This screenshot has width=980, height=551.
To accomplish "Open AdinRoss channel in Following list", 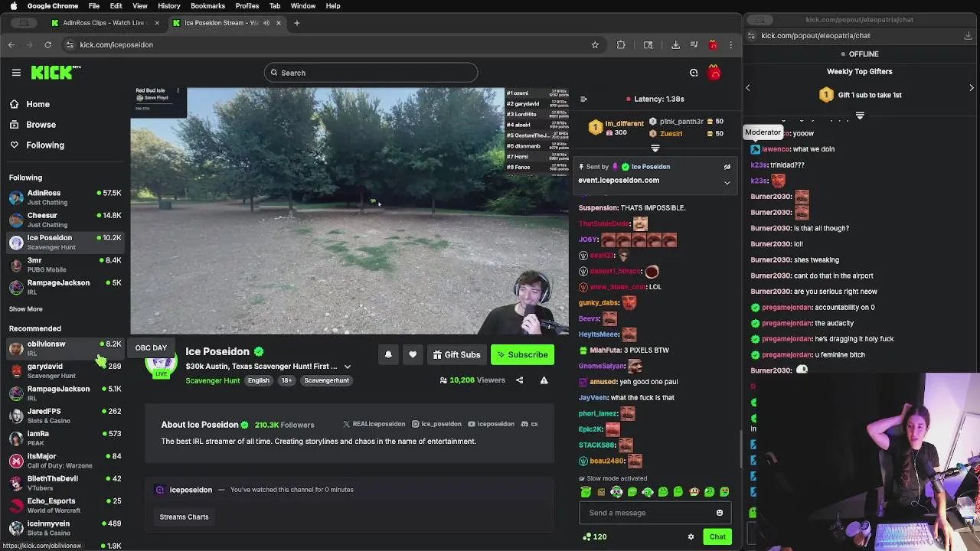I will click(x=65, y=197).
